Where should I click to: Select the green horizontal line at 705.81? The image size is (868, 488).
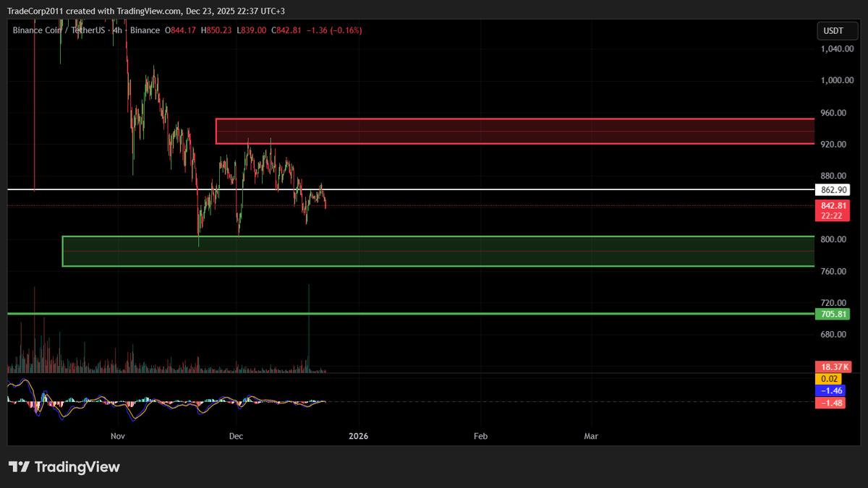pos(411,314)
